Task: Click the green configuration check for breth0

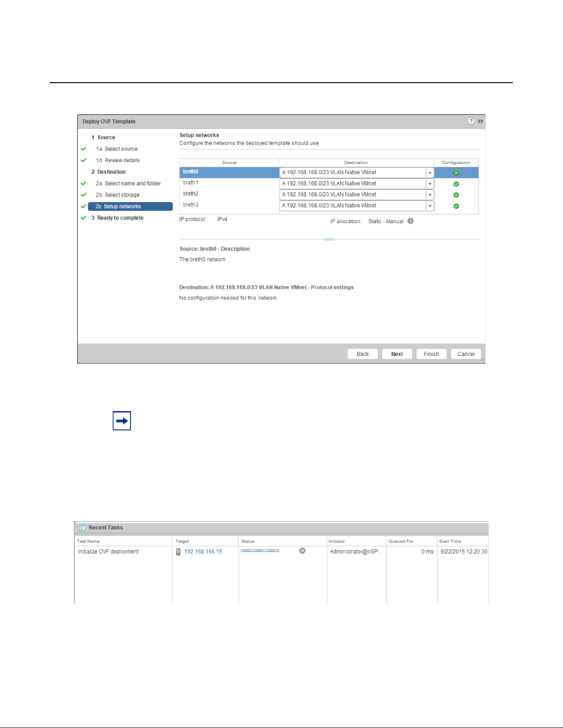Action: click(x=456, y=173)
